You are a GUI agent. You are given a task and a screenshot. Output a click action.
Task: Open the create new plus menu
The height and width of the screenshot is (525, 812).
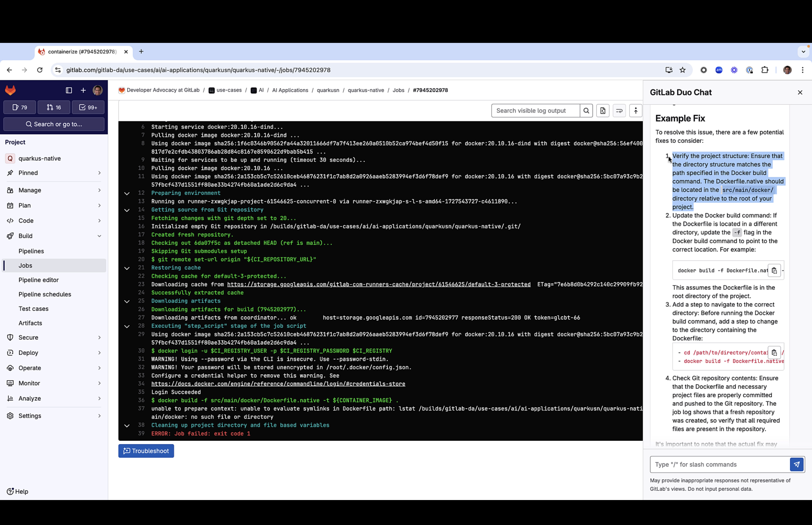(x=83, y=90)
